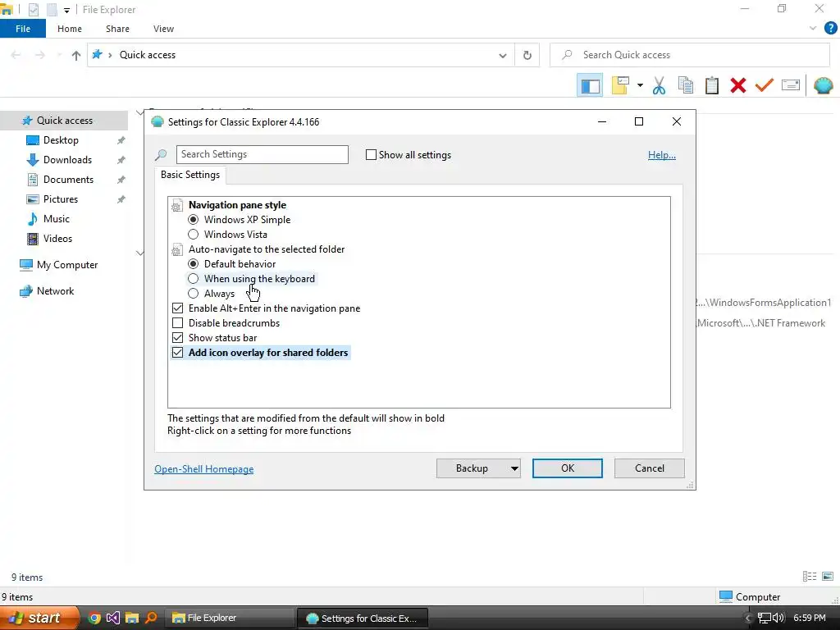Viewport: 840px width, 630px height.
Task: Launch Chrome from the taskbar
Action: coord(94,618)
